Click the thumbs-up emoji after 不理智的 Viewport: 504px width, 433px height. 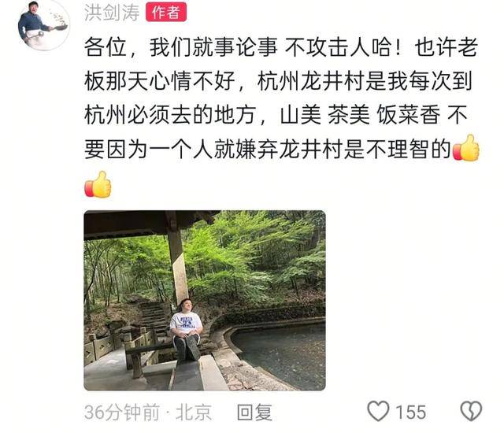(x=465, y=148)
